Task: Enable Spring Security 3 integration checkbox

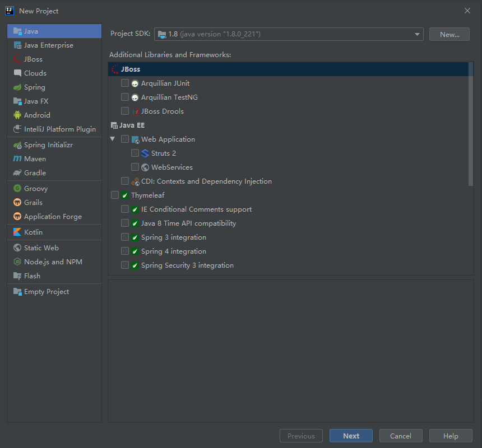Action: 125,265
